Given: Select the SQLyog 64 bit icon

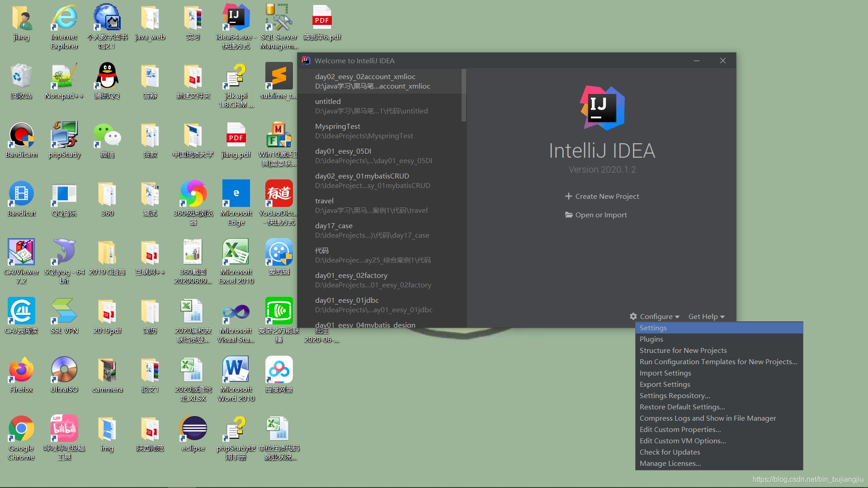Looking at the screenshot, I should pos(64,262).
